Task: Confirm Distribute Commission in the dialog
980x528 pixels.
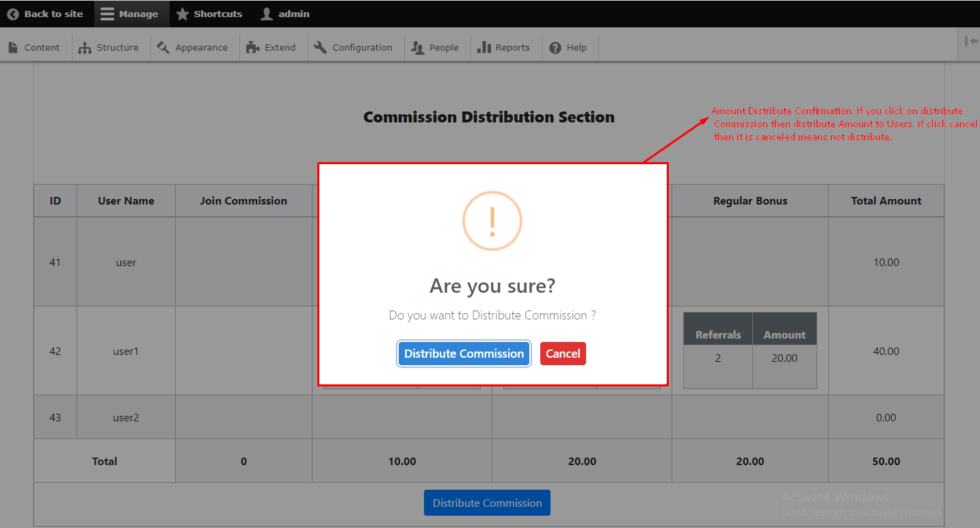Action: 464,354
